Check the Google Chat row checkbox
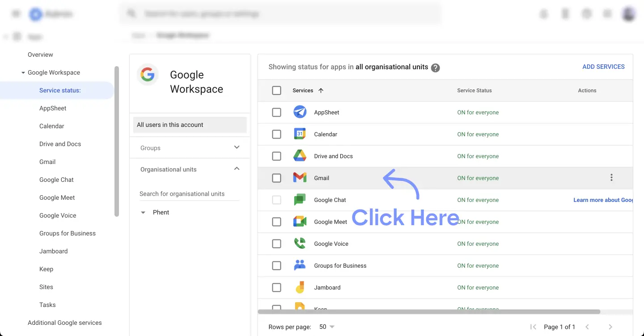Image resolution: width=644 pixels, height=336 pixels. pos(277,200)
